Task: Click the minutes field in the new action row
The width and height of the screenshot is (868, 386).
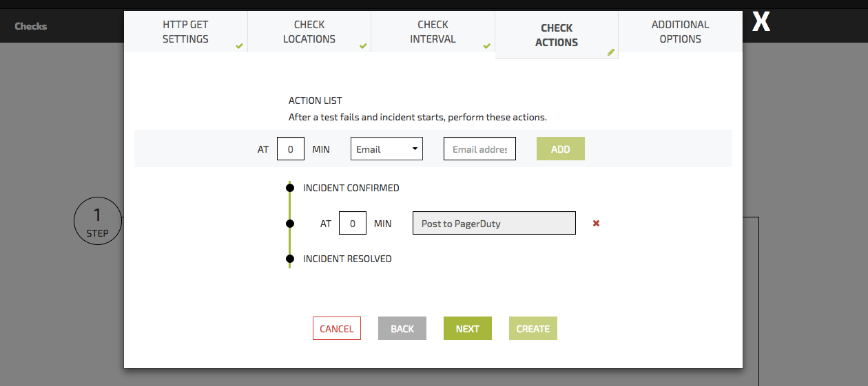Action: coord(291,149)
